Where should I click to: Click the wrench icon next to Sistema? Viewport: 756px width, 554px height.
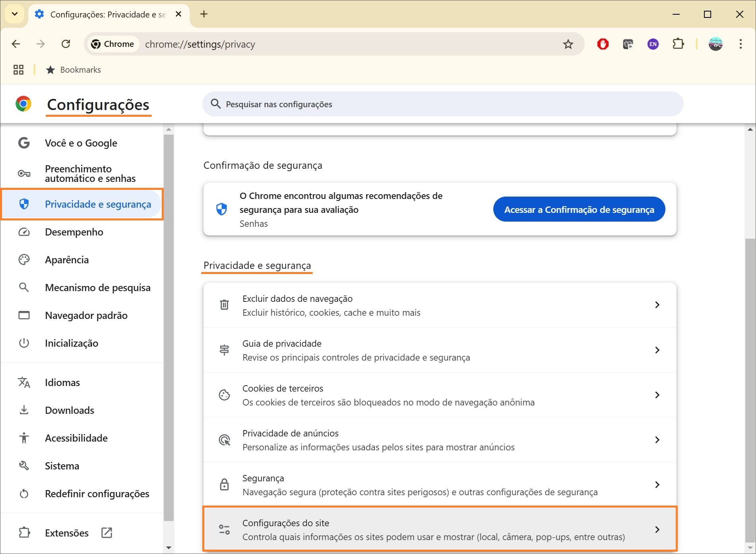pyautogui.click(x=24, y=466)
